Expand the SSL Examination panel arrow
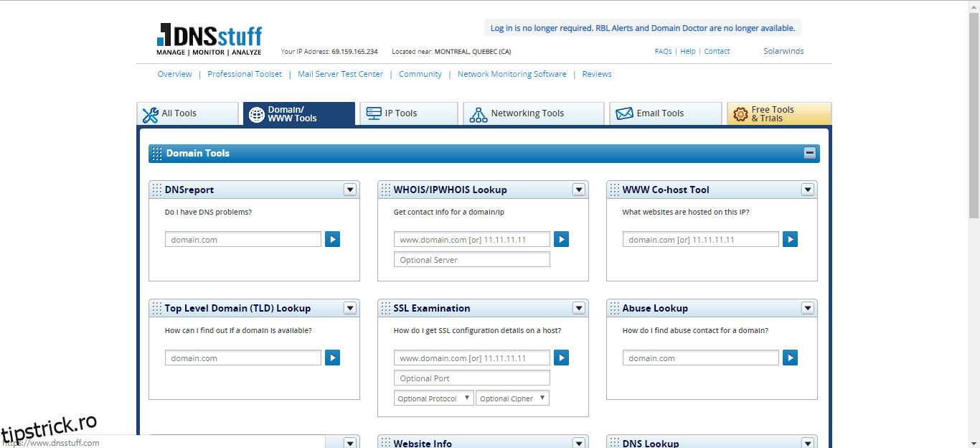The height and width of the screenshot is (448, 980). (578, 308)
